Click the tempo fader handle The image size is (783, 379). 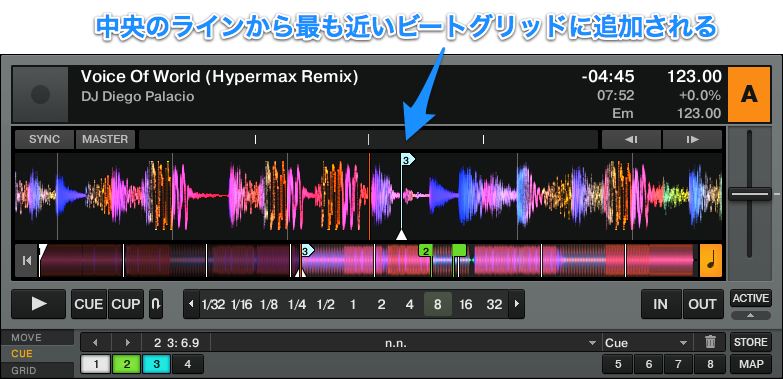tap(750, 194)
